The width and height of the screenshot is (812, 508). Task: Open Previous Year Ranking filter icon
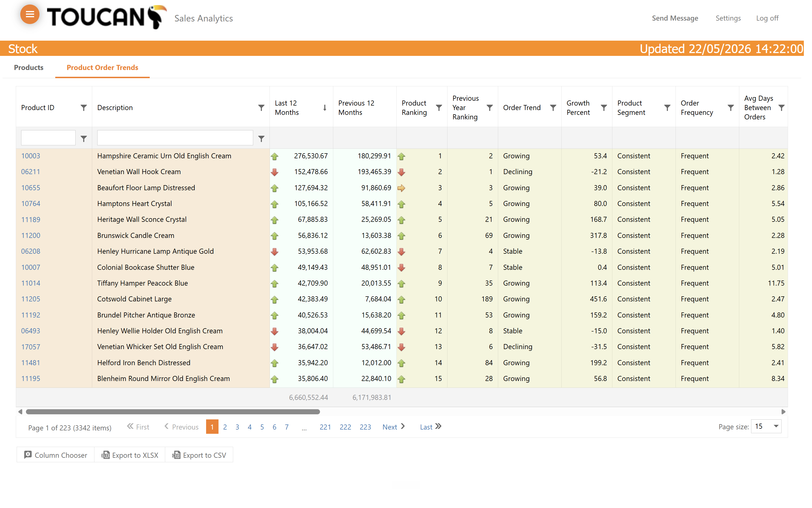(x=489, y=108)
